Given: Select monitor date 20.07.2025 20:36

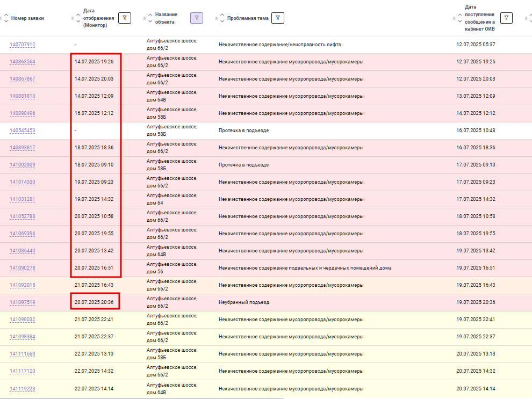Looking at the screenshot, I should tap(94, 302).
